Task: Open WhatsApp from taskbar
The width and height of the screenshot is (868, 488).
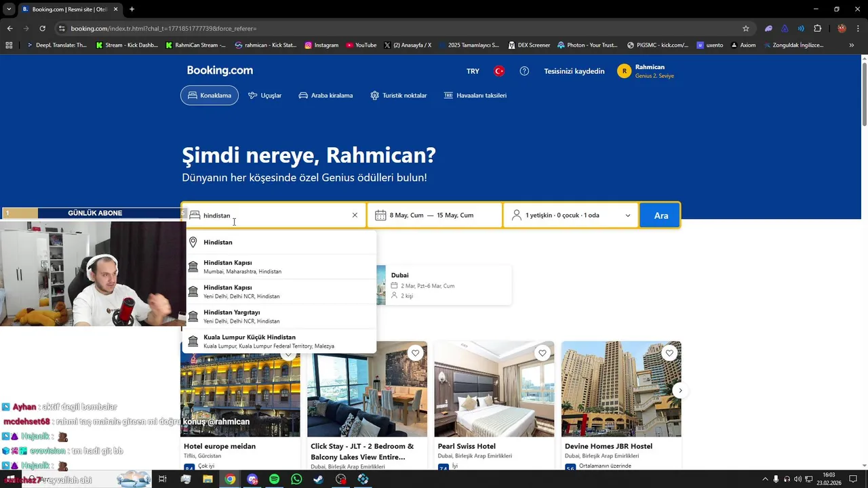Action: (x=296, y=479)
